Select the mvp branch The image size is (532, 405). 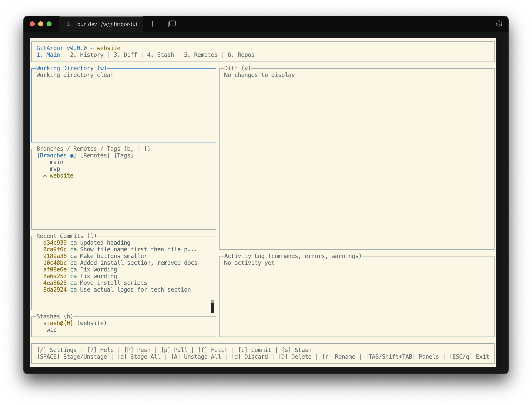(x=55, y=169)
